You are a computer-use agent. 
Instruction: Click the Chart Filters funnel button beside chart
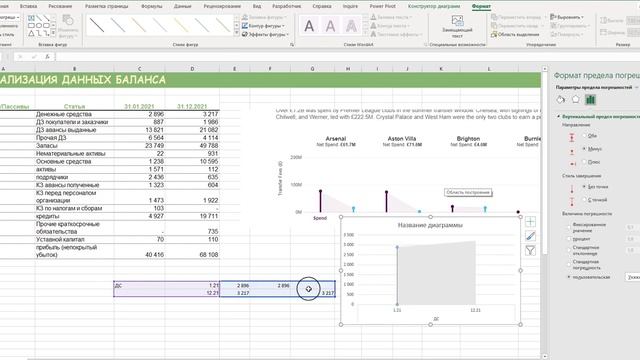[530, 250]
